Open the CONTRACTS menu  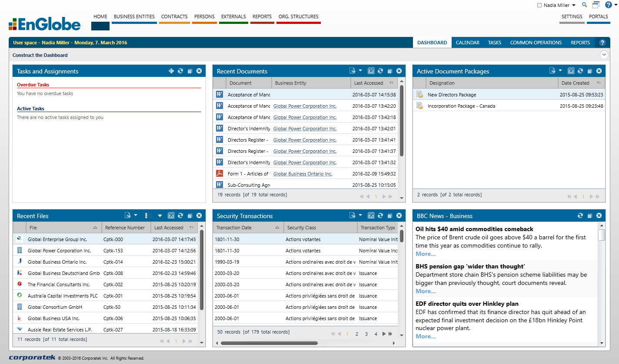pos(174,17)
